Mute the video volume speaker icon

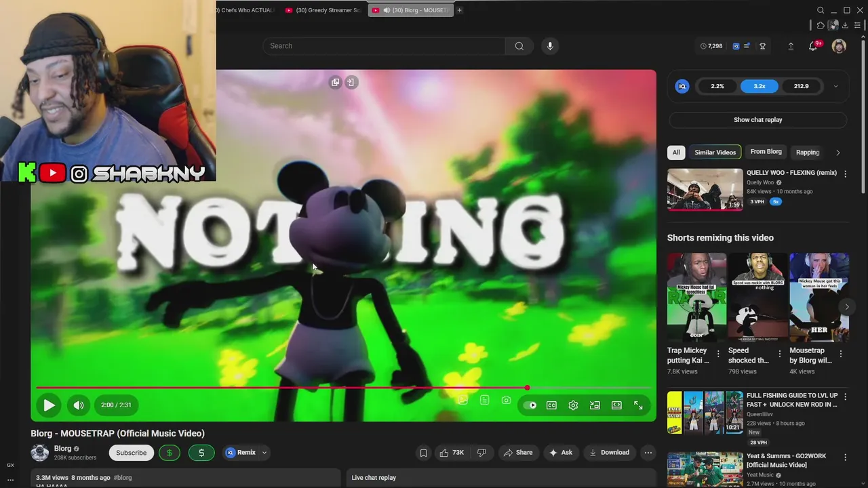pos(79,405)
